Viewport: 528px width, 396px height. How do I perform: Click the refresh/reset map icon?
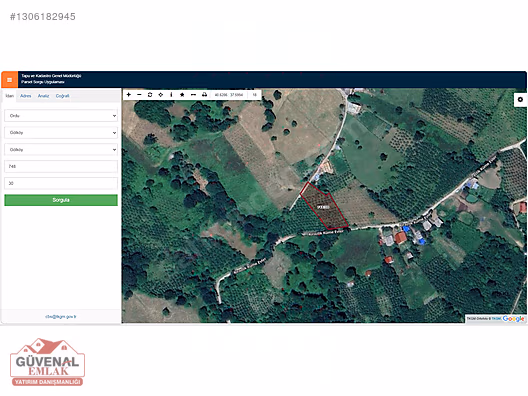click(x=150, y=95)
